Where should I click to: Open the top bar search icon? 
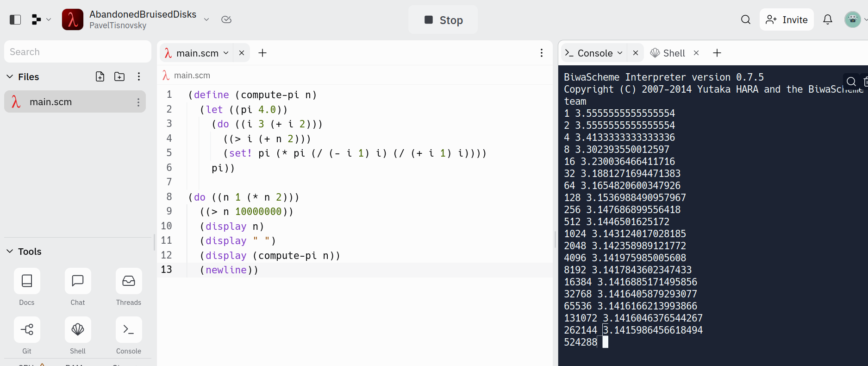[x=745, y=19]
